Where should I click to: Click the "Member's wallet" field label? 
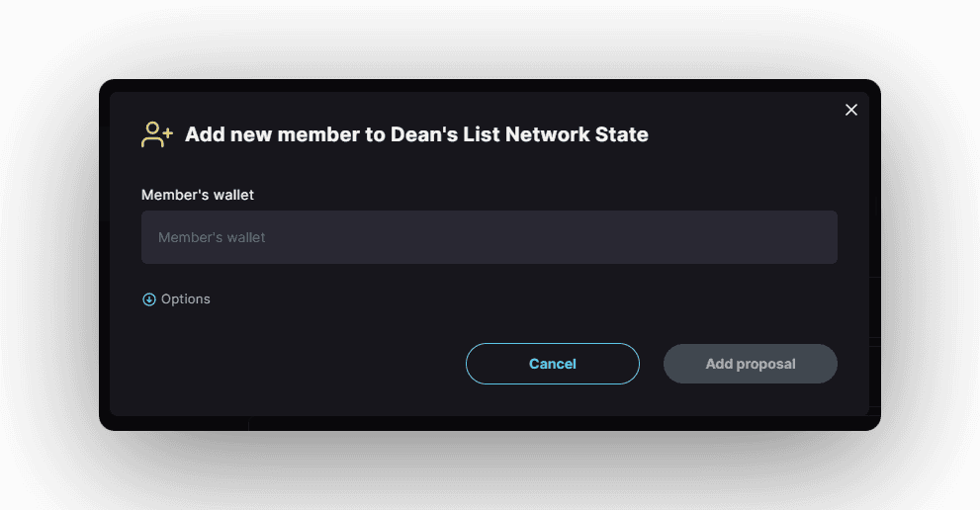point(198,195)
